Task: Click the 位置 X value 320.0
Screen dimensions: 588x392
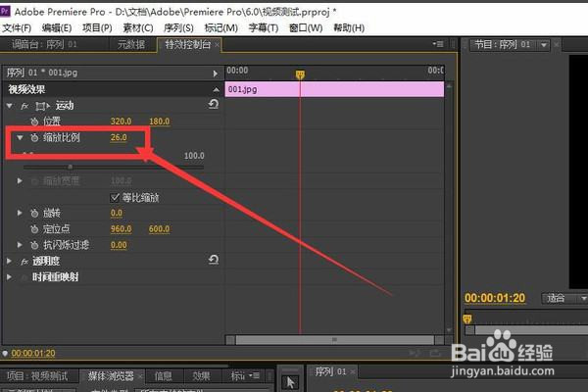Action: 121,122
